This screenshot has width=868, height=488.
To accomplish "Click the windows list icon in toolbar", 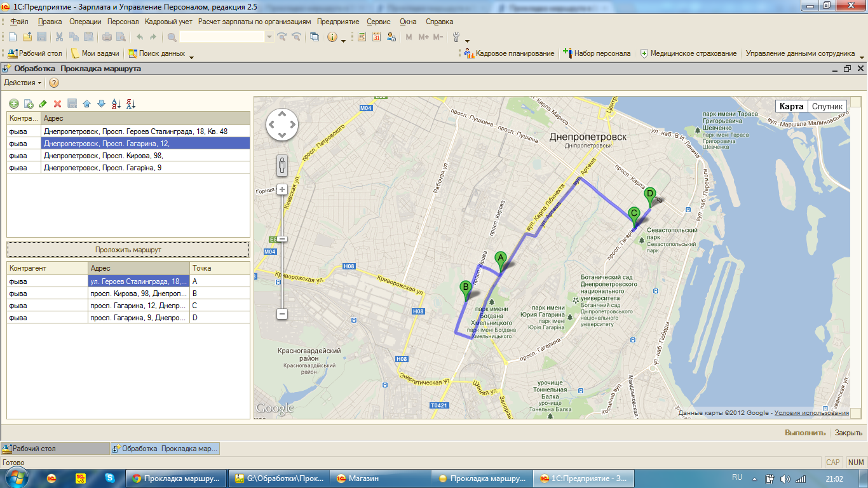I will pyautogui.click(x=315, y=37).
